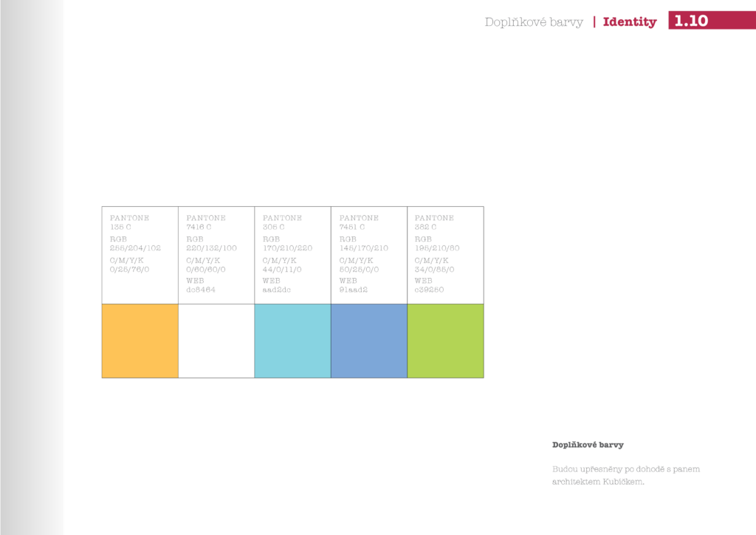
Task: Select the light blue Pantone 305 C swatch
Action: 292,341
